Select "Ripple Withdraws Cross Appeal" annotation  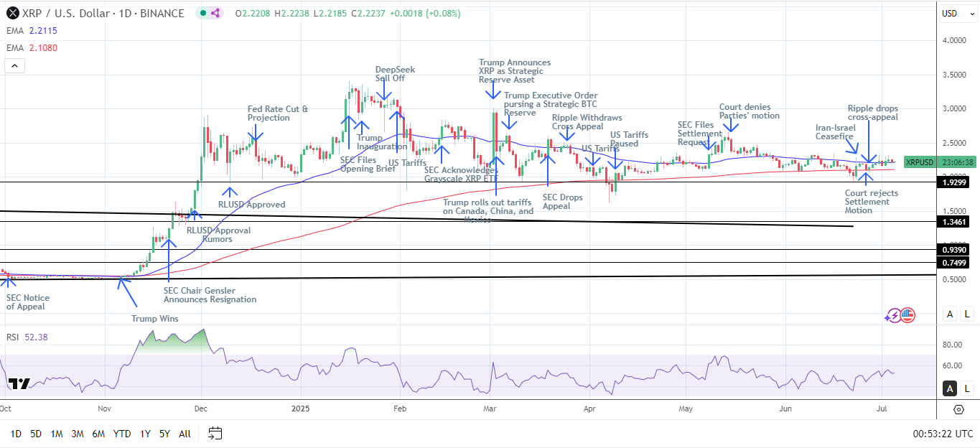tap(587, 122)
